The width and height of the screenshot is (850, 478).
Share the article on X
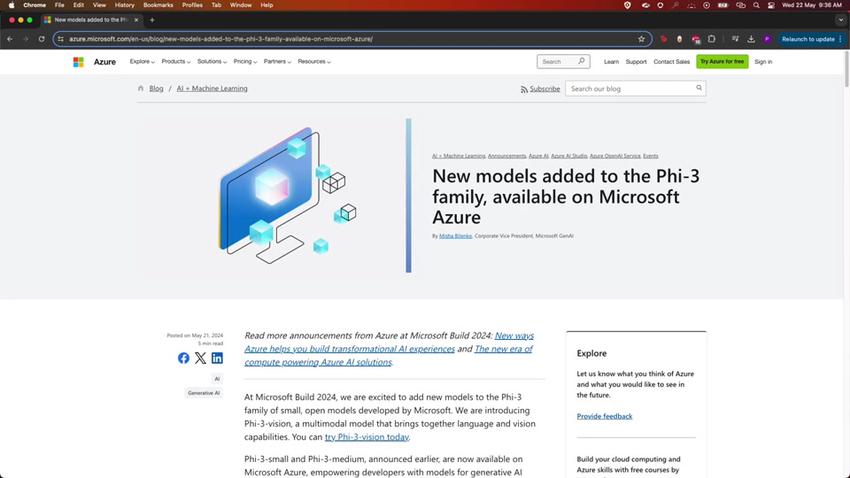200,358
